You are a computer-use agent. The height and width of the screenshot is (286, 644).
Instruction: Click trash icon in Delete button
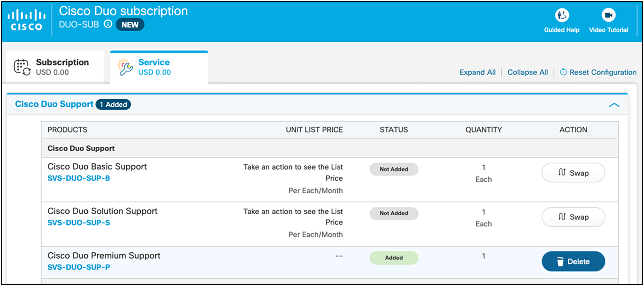pyautogui.click(x=560, y=262)
